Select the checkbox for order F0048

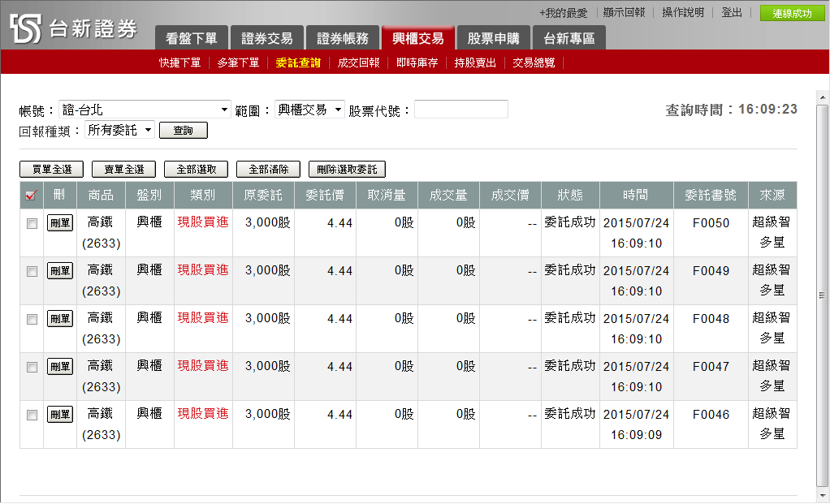click(x=32, y=319)
